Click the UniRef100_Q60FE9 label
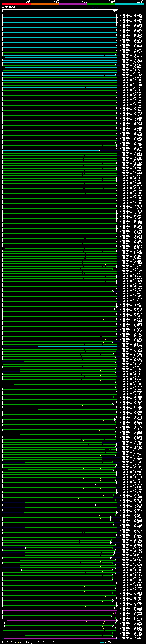Image resolution: width=146 pixels, height=644 pixels. click(131, 334)
